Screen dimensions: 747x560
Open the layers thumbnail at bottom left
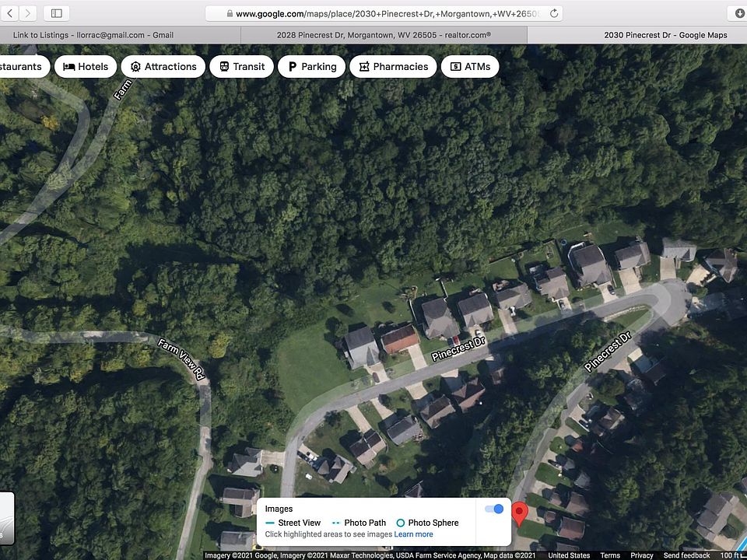(6, 518)
